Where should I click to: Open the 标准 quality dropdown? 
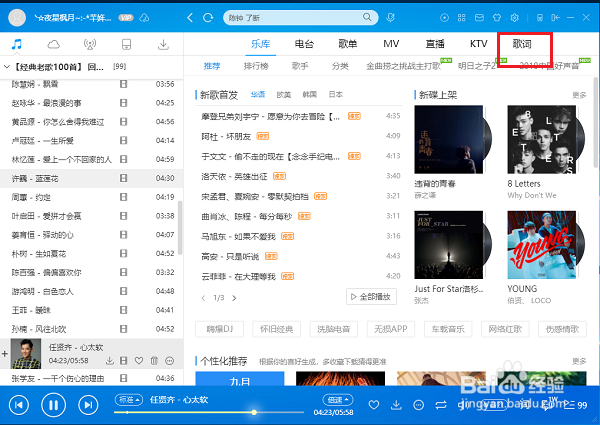(129, 400)
